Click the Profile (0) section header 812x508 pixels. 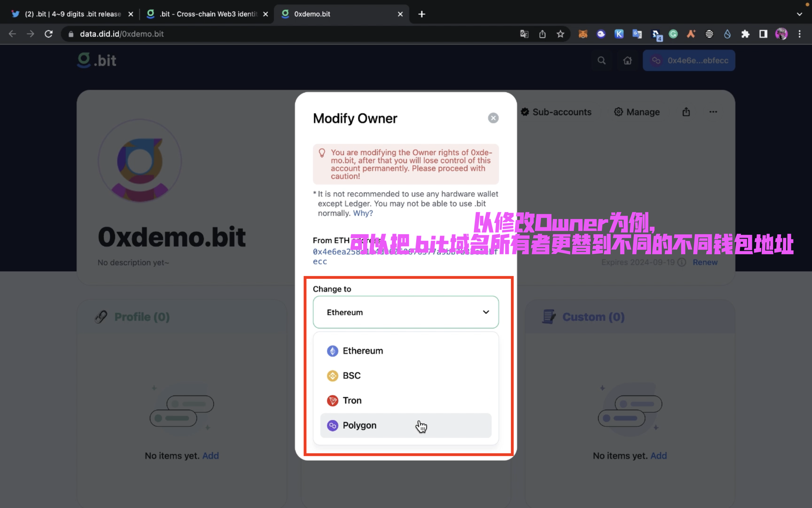(x=142, y=317)
